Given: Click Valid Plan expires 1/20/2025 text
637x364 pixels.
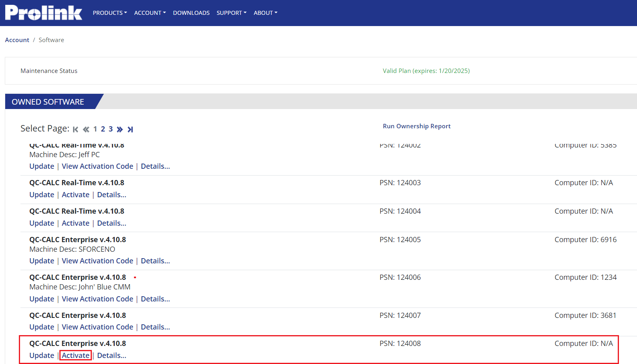Looking at the screenshot, I should click(426, 71).
